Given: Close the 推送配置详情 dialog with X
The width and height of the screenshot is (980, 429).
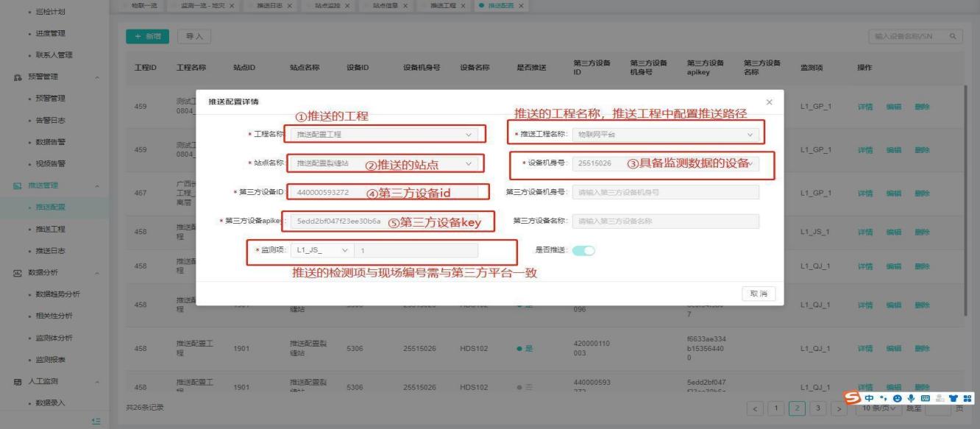Looking at the screenshot, I should (x=769, y=102).
